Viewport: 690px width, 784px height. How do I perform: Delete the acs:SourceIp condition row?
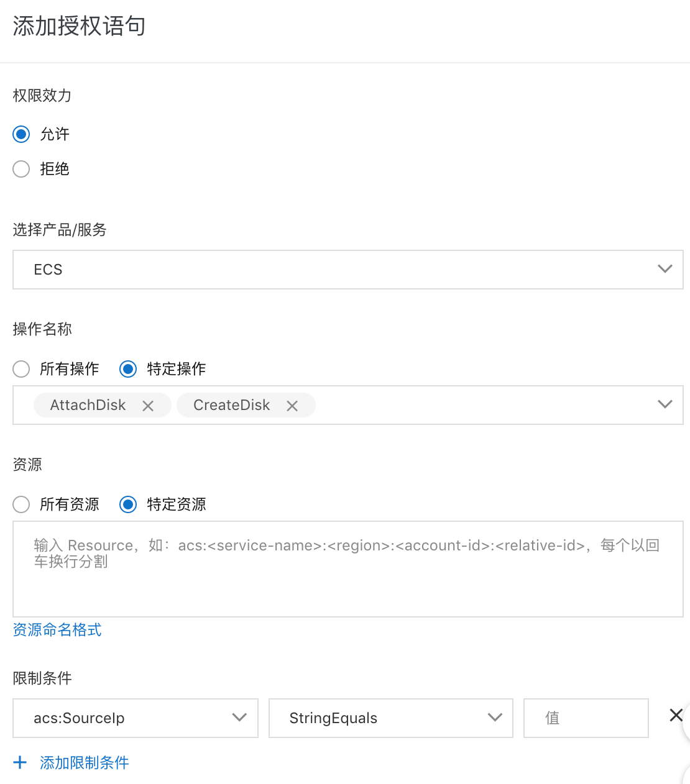tap(676, 715)
